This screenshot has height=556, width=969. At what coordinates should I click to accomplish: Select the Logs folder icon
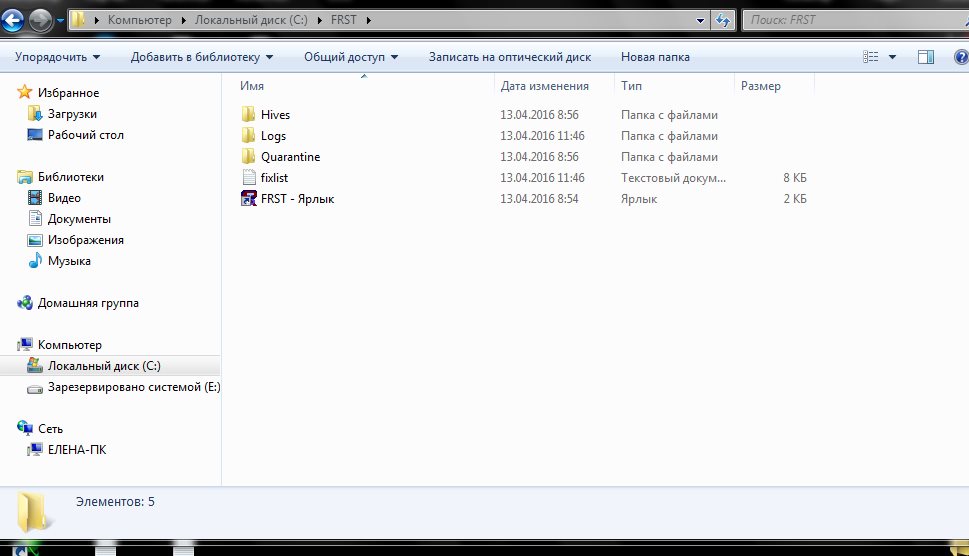tap(248, 135)
